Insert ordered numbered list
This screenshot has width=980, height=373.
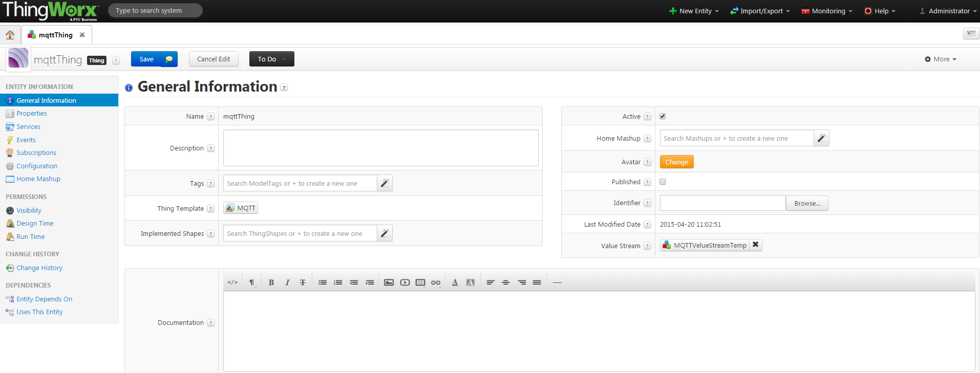pyautogui.click(x=338, y=282)
